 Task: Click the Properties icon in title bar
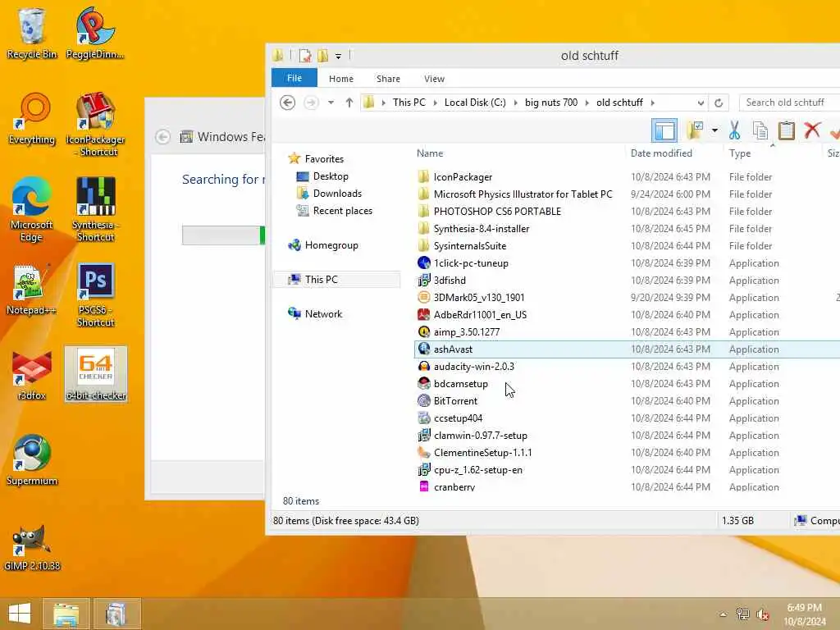[x=305, y=55]
